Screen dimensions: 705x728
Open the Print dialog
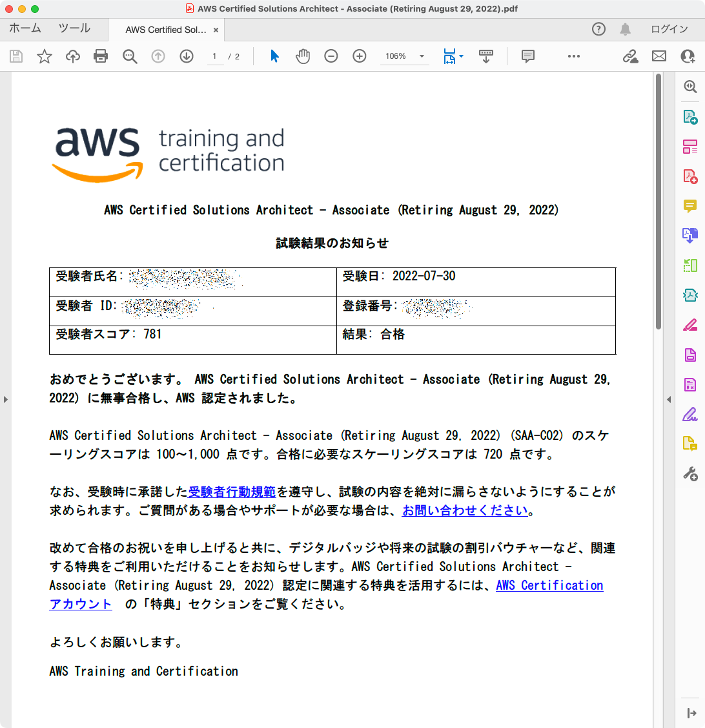(x=101, y=57)
